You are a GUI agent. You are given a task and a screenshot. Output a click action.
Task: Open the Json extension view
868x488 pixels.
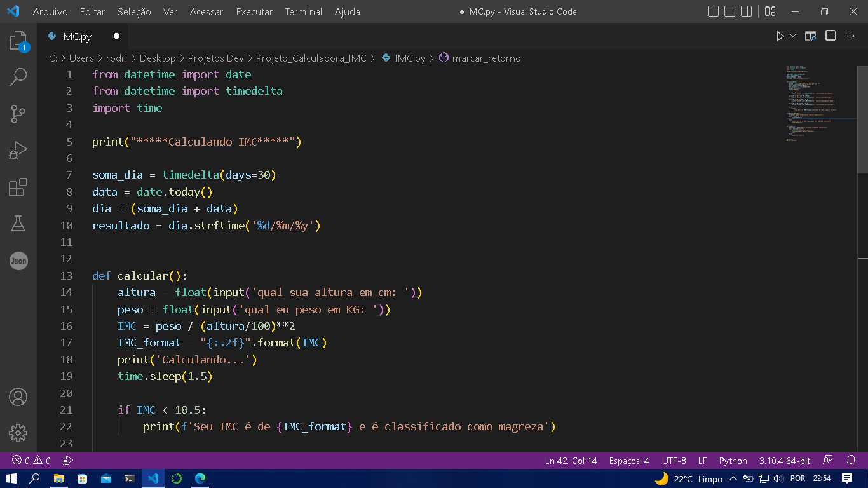(18, 261)
